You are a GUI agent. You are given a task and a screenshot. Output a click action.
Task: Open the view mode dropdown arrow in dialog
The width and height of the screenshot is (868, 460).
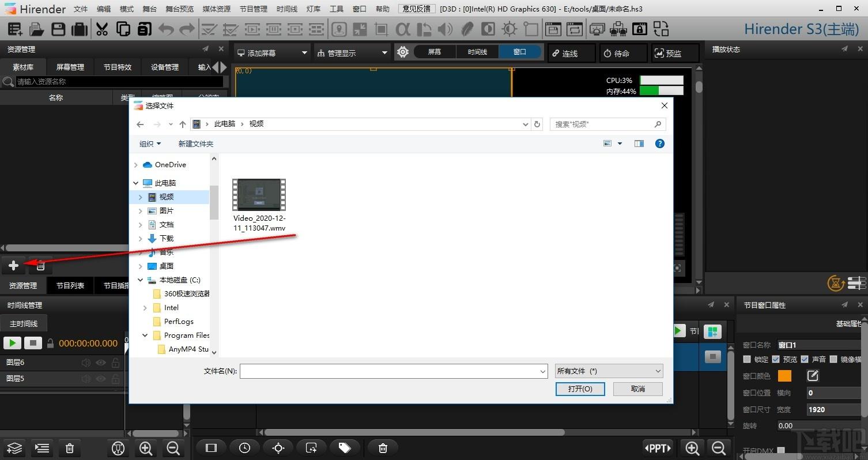click(x=620, y=144)
